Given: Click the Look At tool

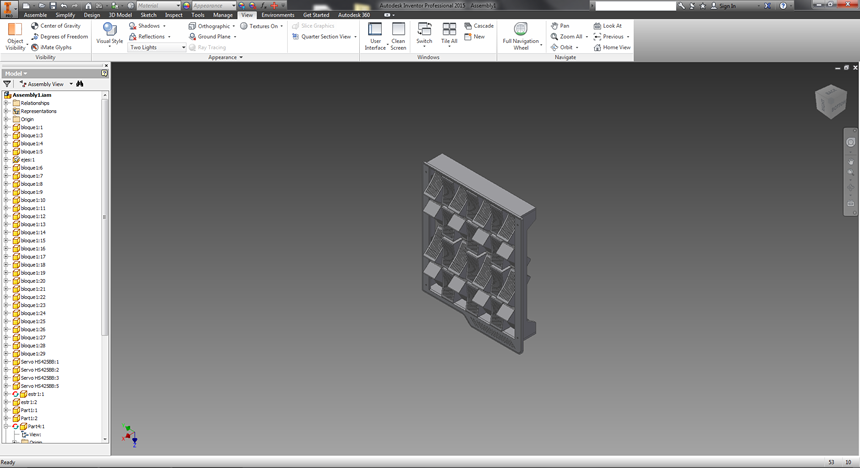Looking at the screenshot, I should click(608, 26).
